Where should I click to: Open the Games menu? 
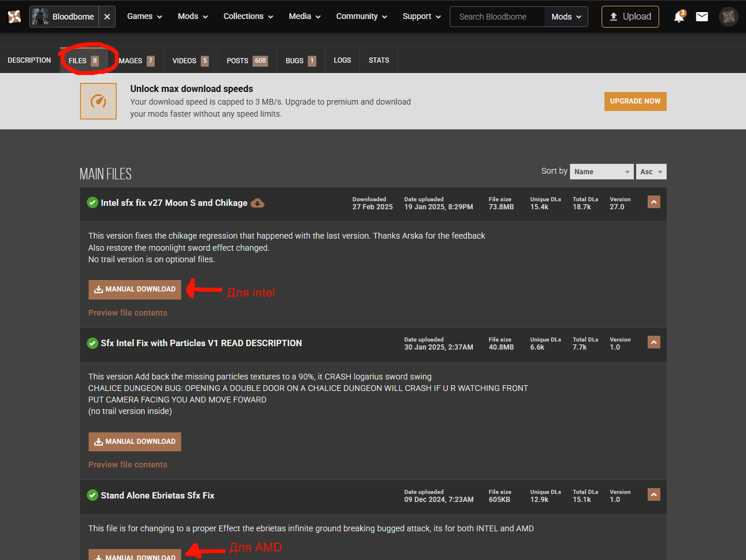pyautogui.click(x=144, y=16)
